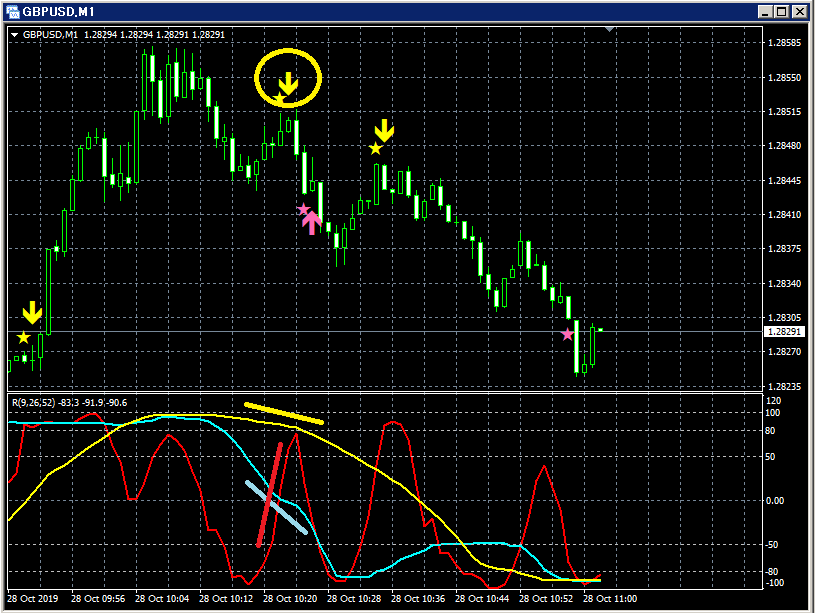Image resolution: width=815 pixels, height=613 pixels.
Task: Open the triangle dropdown beside GBPUSD,M1 label
Action: 15,35
